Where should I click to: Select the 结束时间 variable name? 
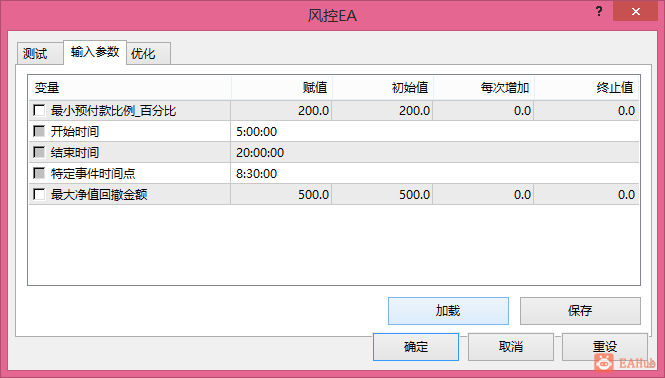click(75, 152)
